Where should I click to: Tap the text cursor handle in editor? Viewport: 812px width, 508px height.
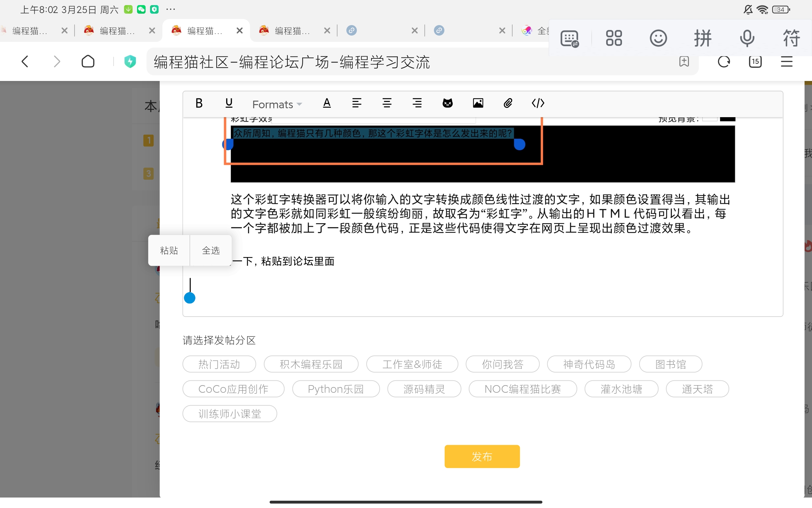click(190, 298)
